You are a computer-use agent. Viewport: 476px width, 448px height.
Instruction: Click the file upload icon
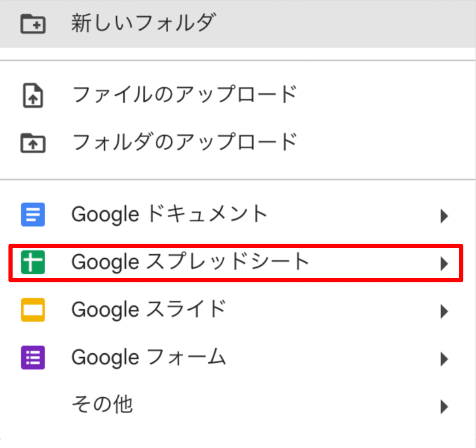(33, 95)
